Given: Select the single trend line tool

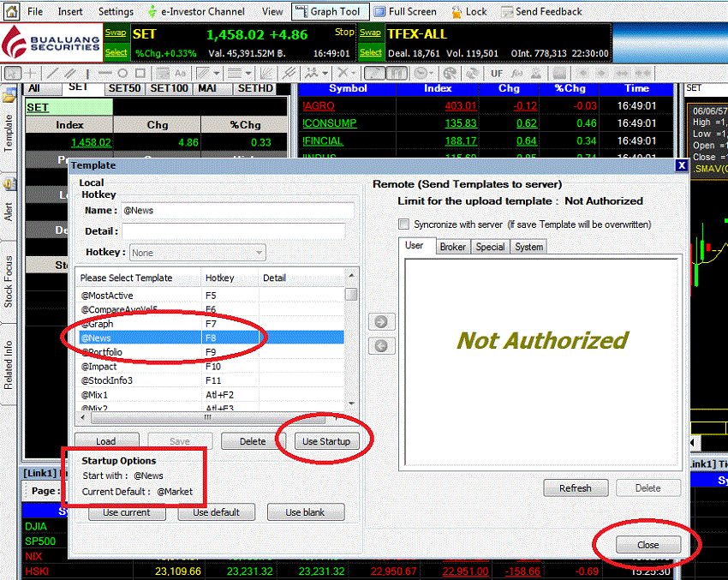Looking at the screenshot, I should [52, 74].
